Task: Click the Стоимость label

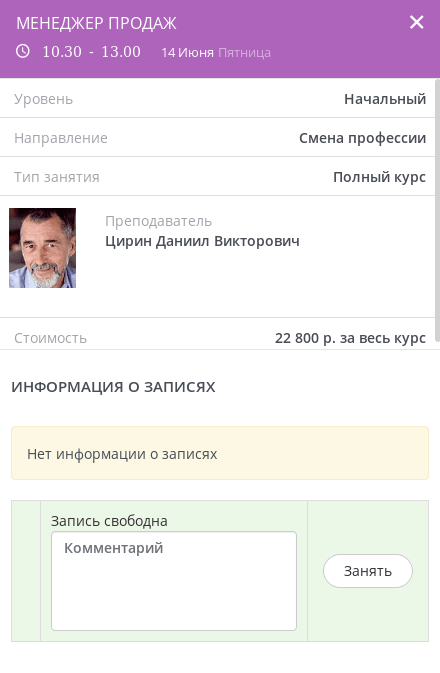Action: click(x=51, y=338)
